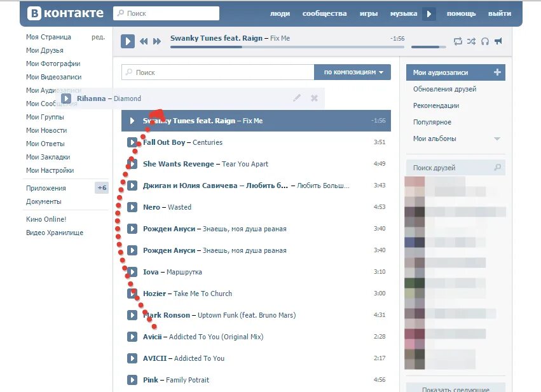541x392 pixels.
Task: Play Fall Out Boy Centuries
Action: [x=132, y=142]
